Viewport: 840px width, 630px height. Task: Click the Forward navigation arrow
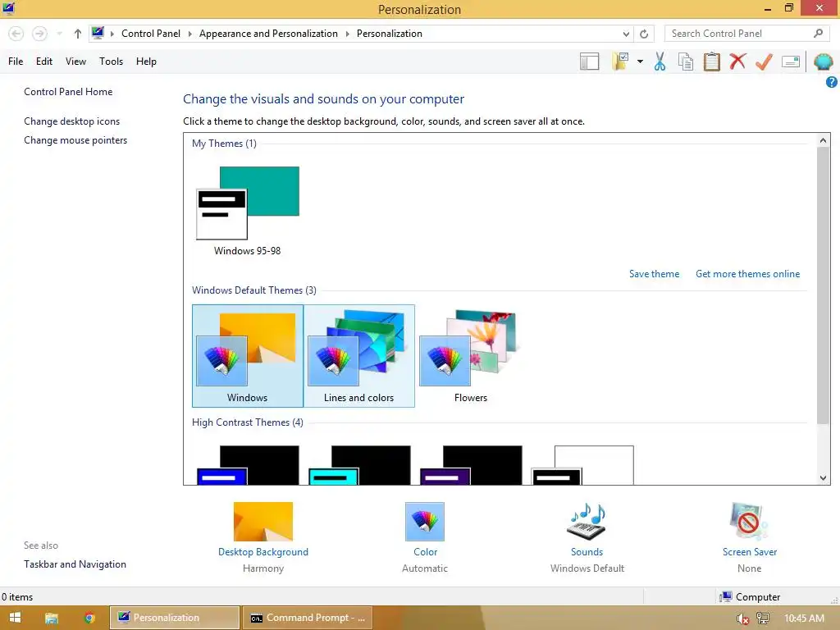tap(39, 34)
